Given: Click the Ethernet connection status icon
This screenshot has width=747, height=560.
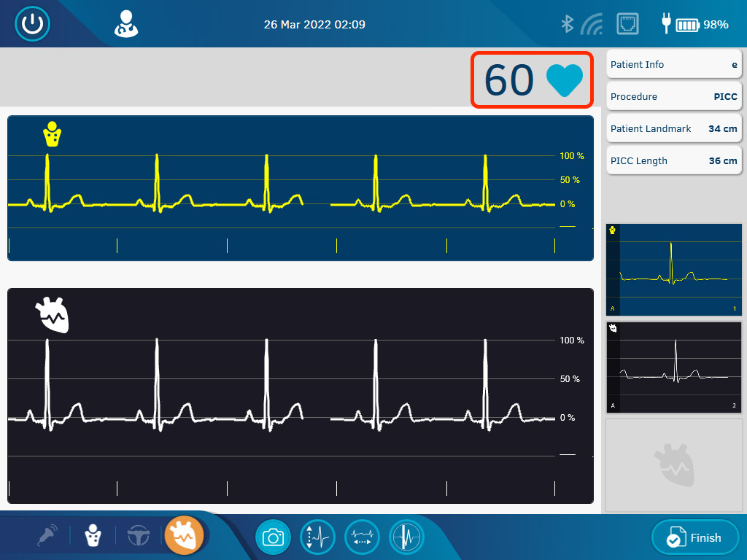Looking at the screenshot, I should coord(628,23).
